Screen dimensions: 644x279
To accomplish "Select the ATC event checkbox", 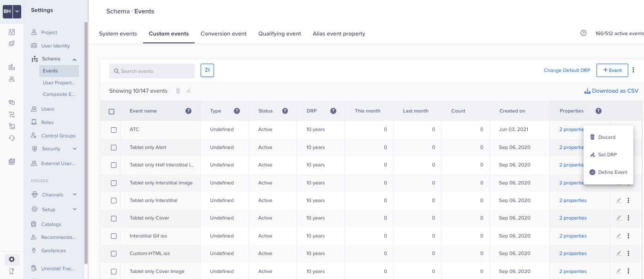I will pyautogui.click(x=113, y=130).
